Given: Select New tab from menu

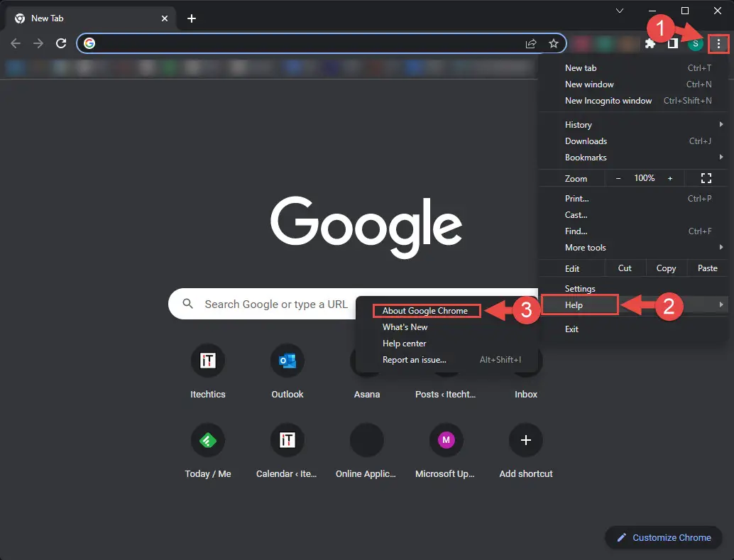Looking at the screenshot, I should pos(633,68).
